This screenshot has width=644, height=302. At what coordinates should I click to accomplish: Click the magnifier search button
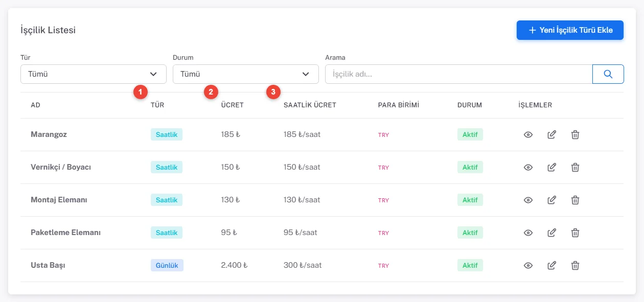[608, 74]
